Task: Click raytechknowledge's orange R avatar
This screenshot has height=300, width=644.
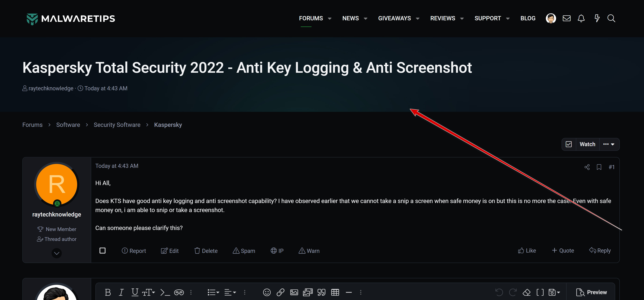Action: (57, 185)
